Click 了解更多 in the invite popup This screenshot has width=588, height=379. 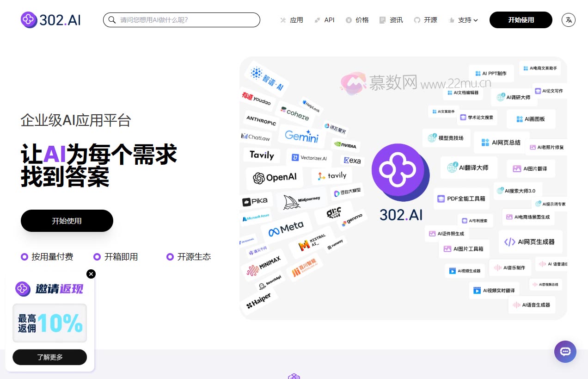pyautogui.click(x=49, y=357)
